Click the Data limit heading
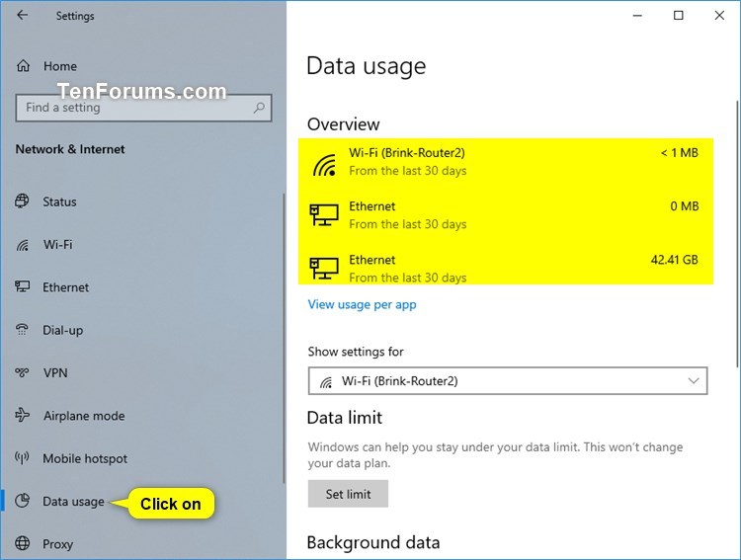 point(345,418)
